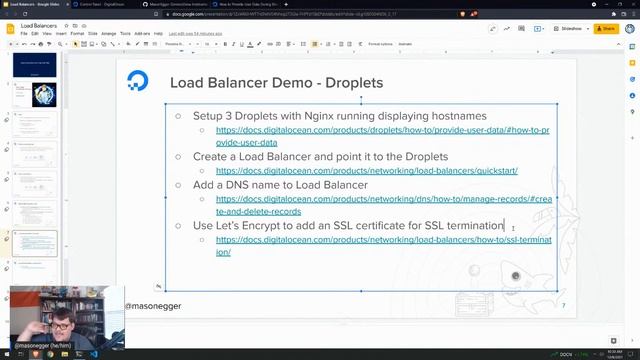Select the cursor select tool
The height and width of the screenshot is (360, 640).
pyautogui.click(x=76, y=44)
